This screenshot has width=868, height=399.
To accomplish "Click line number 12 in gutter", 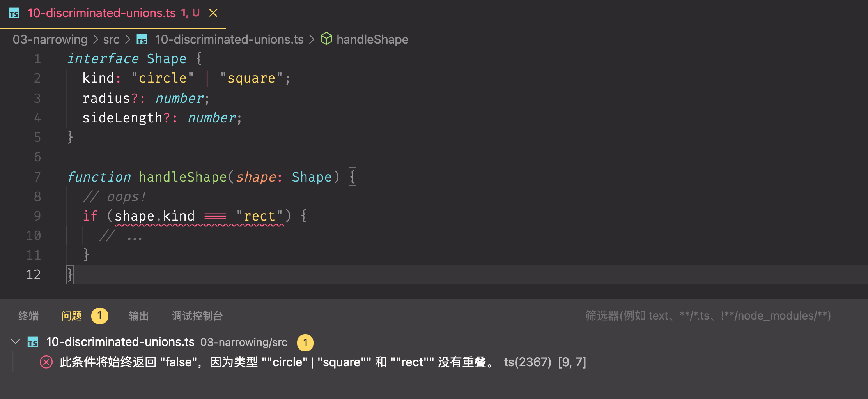I will pos(33,274).
